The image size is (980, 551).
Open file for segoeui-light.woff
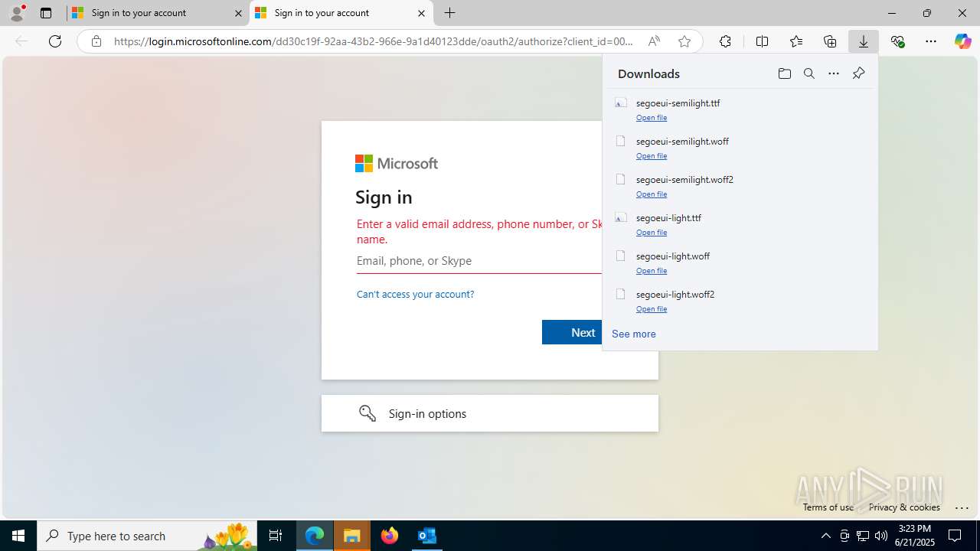(x=652, y=271)
